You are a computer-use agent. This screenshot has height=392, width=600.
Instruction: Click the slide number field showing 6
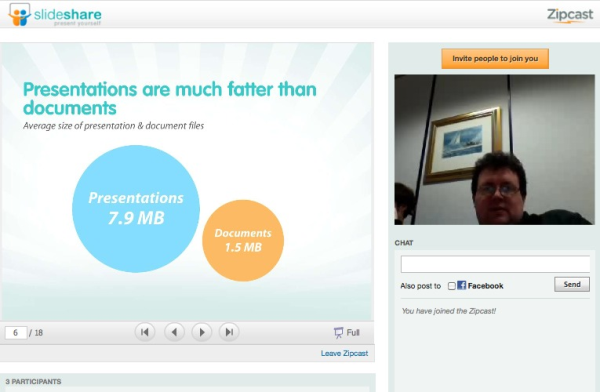tap(16, 333)
